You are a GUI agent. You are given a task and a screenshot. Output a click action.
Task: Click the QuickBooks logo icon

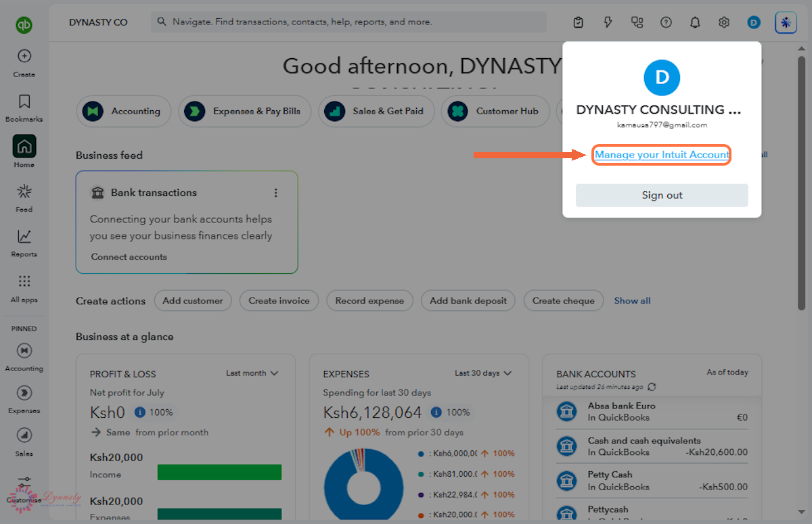[24, 25]
